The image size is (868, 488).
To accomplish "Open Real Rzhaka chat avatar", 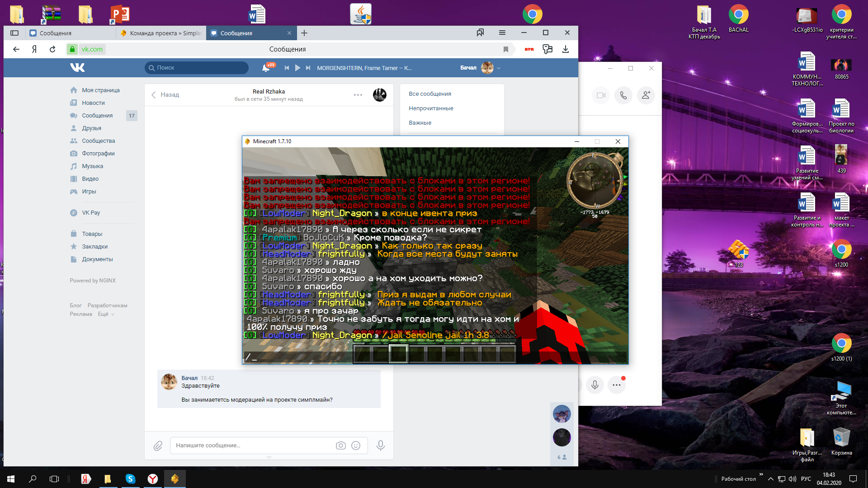I will pyautogui.click(x=380, y=95).
